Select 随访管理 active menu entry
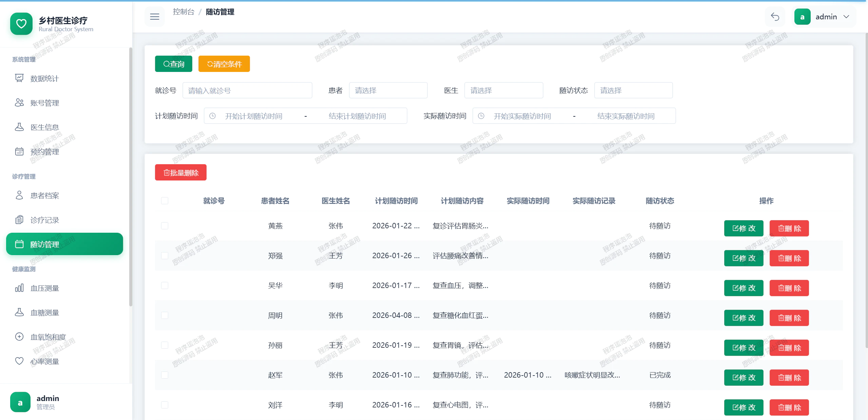Screen dimensions: 868x420 (64, 244)
